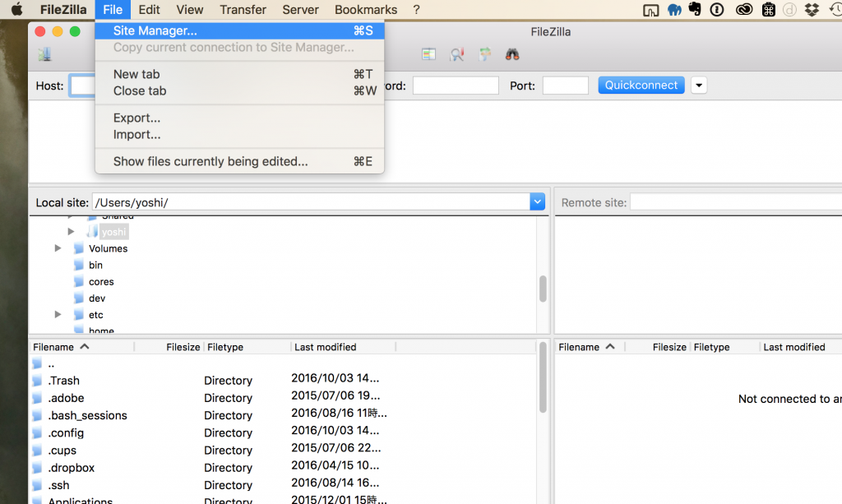
Task: Click the cores folder icon
Action: 79,282
